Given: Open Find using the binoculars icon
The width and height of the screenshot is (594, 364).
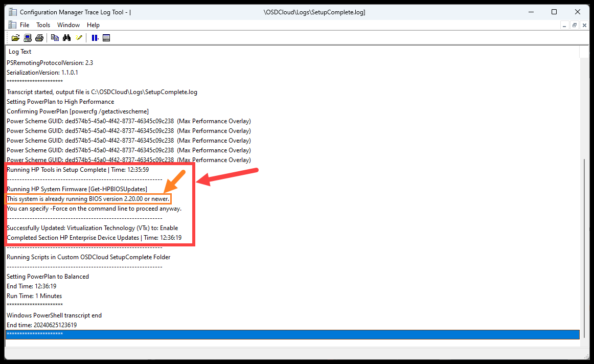Looking at the screenshot, I should [x=66, y=38].
